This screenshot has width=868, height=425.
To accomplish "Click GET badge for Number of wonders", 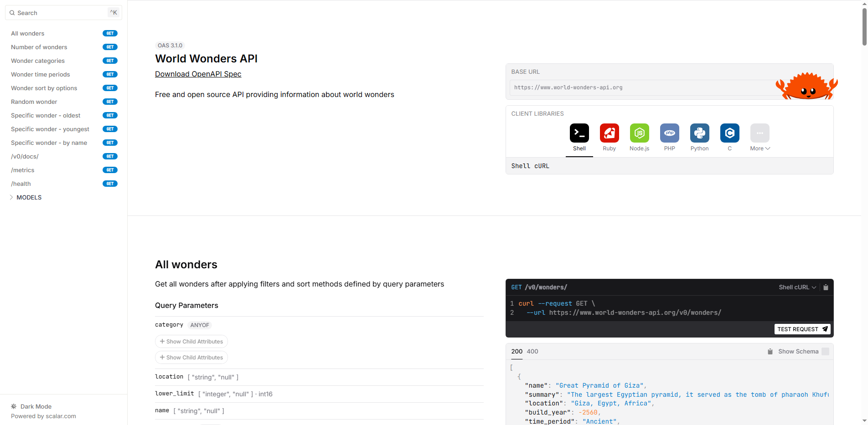I will pos(110,47).
